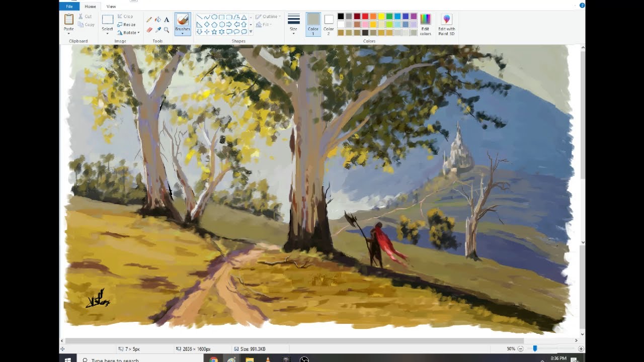
Task: Open Edit colors rainbow palette
Action: [426, 20]
